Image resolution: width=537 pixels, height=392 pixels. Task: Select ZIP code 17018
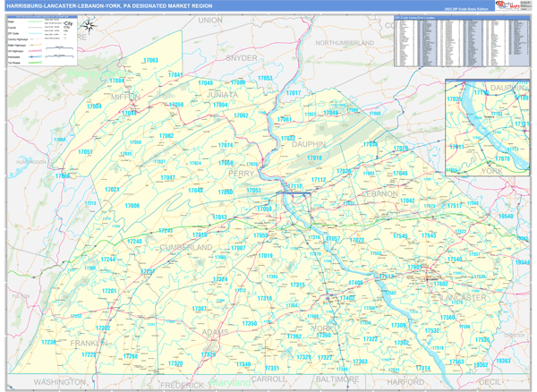(x=314, y=158)
